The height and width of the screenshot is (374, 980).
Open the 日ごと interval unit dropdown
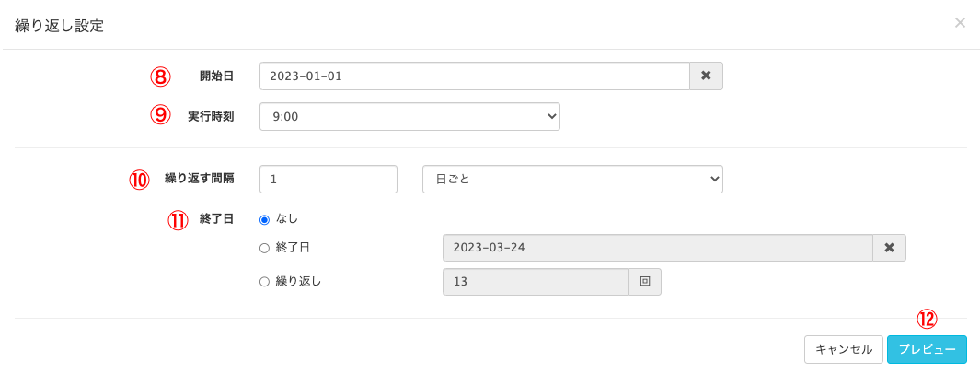[571, 180]
